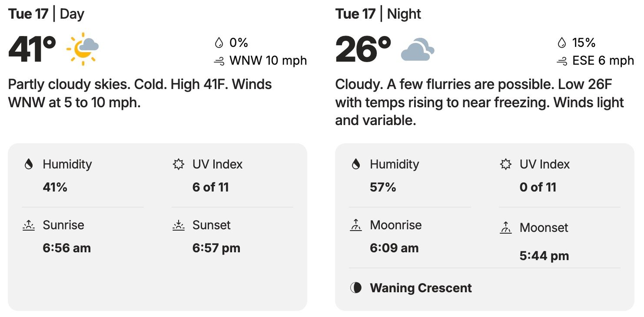This screenshot has width=644, height=317.
Task: Select the Tue 17 Day heading
Action: [46, 14]
